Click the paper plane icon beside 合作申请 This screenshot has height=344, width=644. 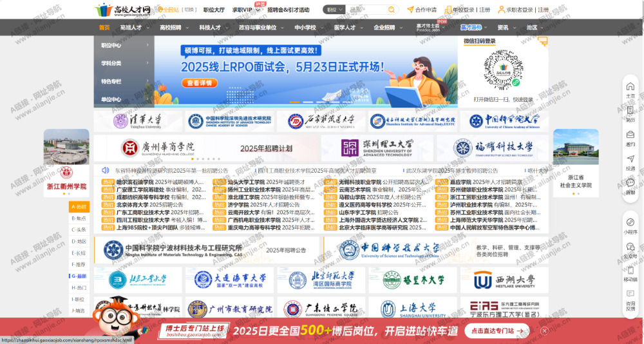point(410,10)
